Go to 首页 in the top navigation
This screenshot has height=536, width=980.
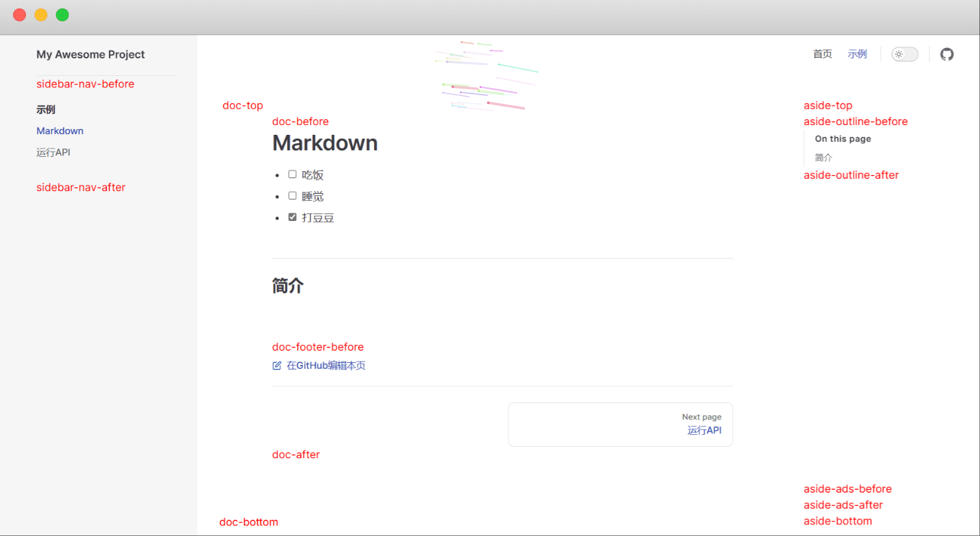pyautogui.click(x=822, y=54)
